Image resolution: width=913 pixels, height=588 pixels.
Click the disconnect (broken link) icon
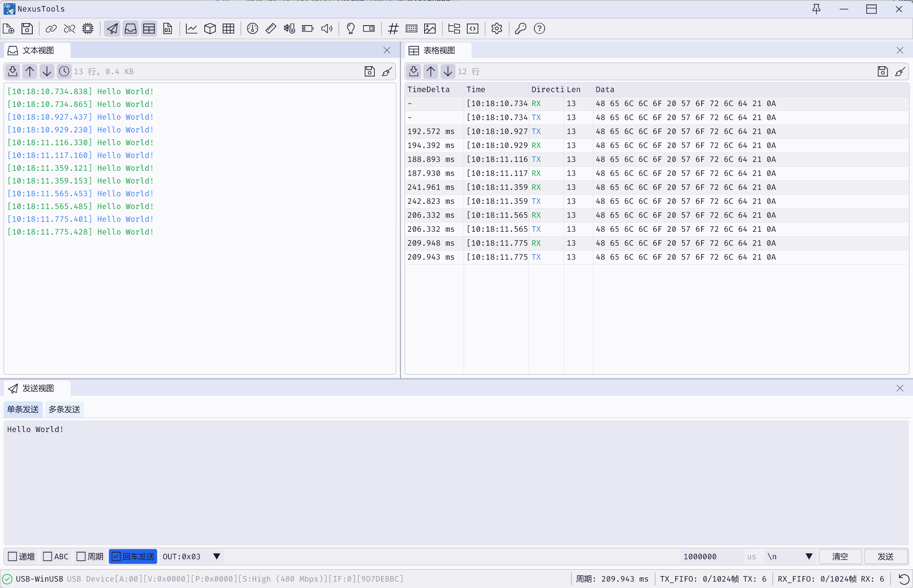click(69, 29)
